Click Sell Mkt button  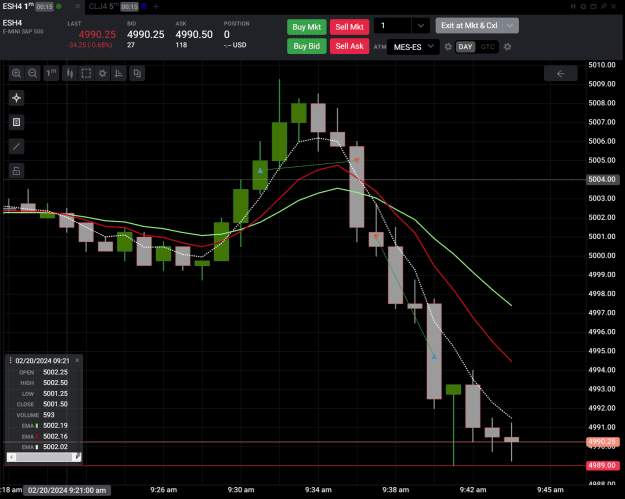coord(349,27)
